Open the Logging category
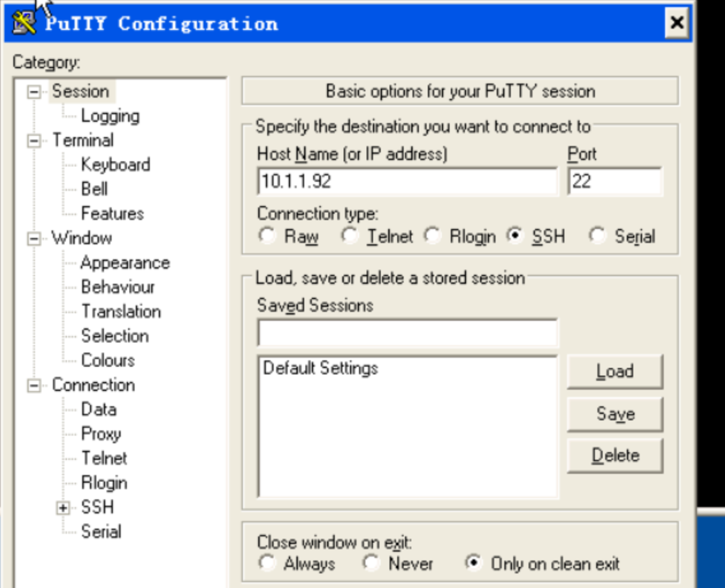Image resolution: width=725 pixels, height=588 pixels. 110,116
